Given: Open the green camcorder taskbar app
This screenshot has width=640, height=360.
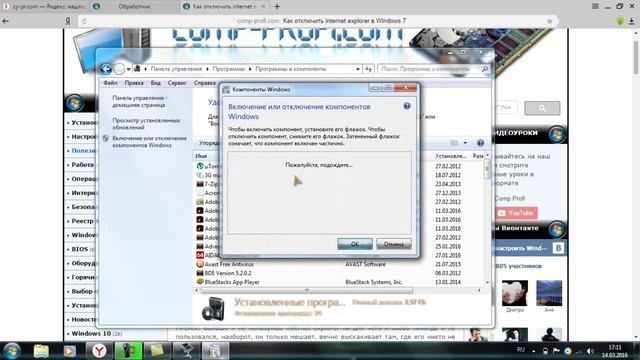Looking at the screenshot, I should 128,351.
